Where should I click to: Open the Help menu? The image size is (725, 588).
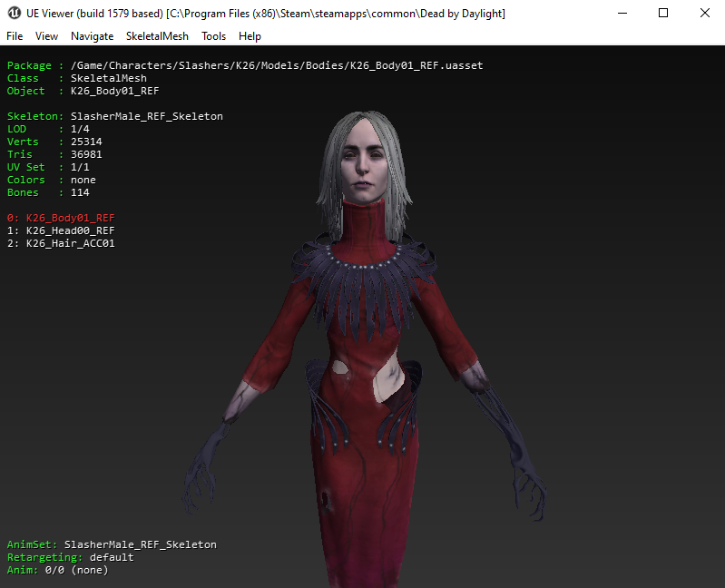coord(250,36)
